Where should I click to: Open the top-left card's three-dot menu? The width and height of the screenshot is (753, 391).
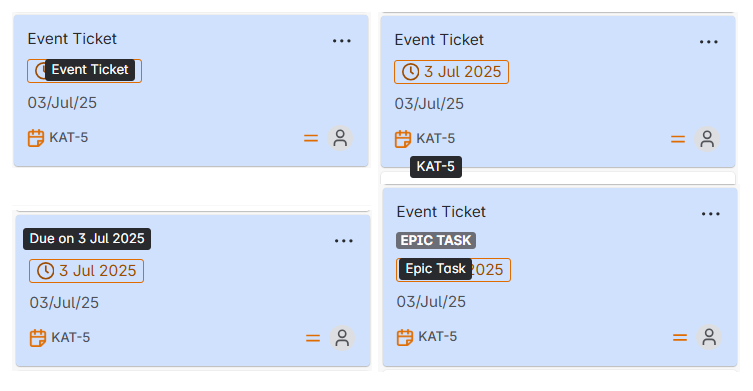coord(341,41)
